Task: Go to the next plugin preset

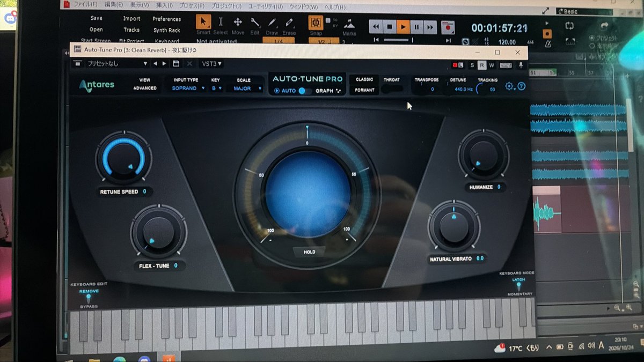Action: point(164,63)
